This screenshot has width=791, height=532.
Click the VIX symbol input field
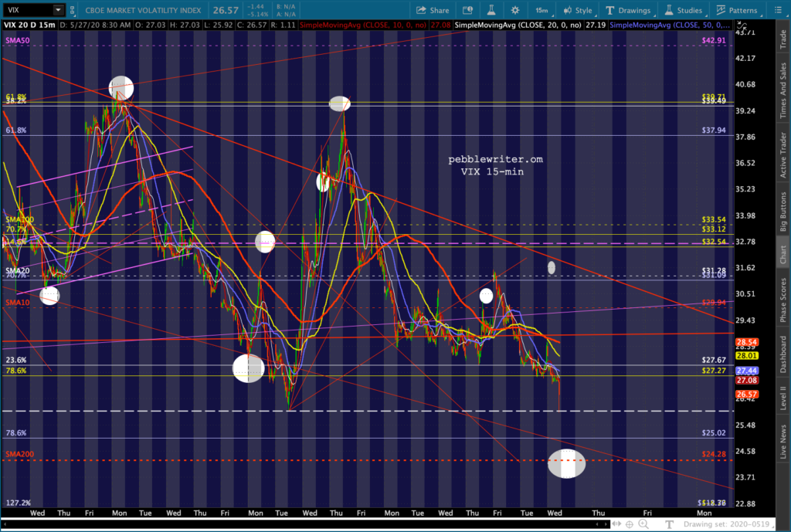27,10
